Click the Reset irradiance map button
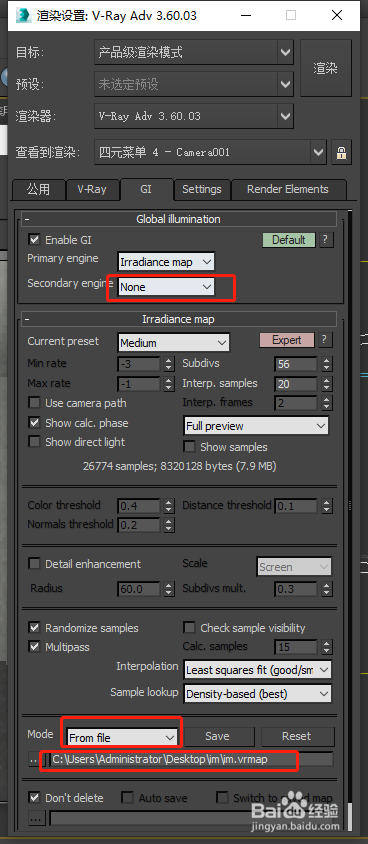368x844 pixels. pos(297,736)
